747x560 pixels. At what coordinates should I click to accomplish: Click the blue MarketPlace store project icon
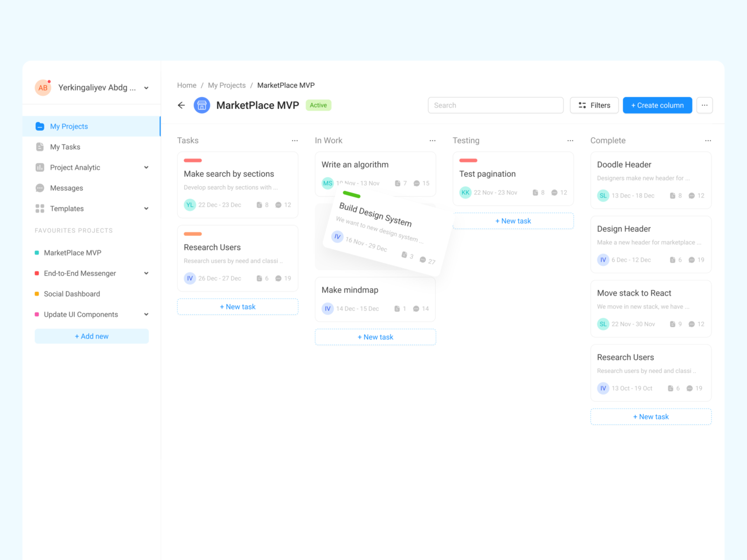(x=202, y=105)
